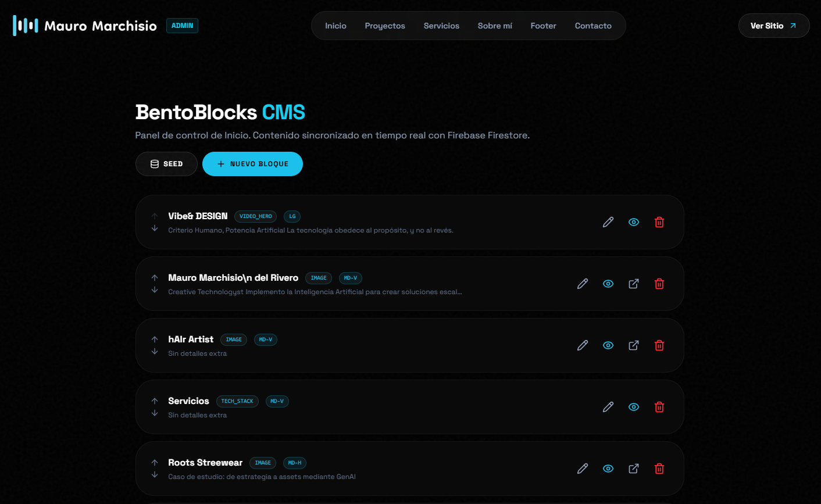Move the hAIr Artist block up
Viewport: 821px width, 504px height.
pyautogui.click(x=155, y=339)
